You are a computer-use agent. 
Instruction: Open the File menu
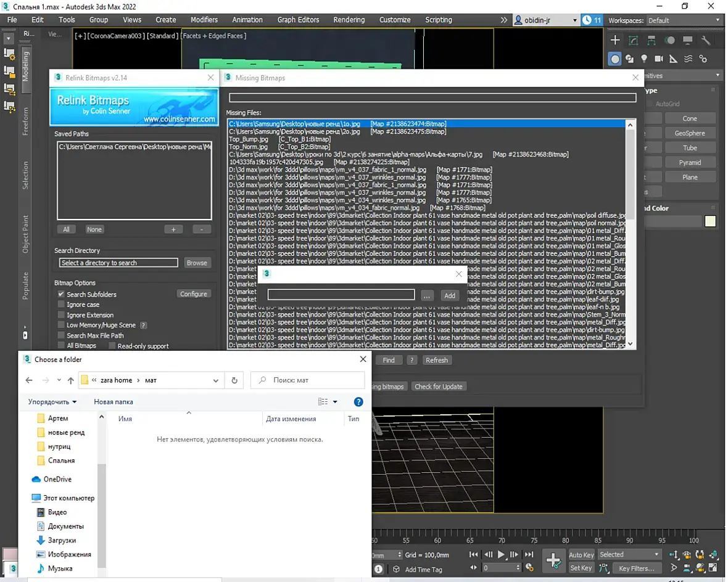(12, 20)
